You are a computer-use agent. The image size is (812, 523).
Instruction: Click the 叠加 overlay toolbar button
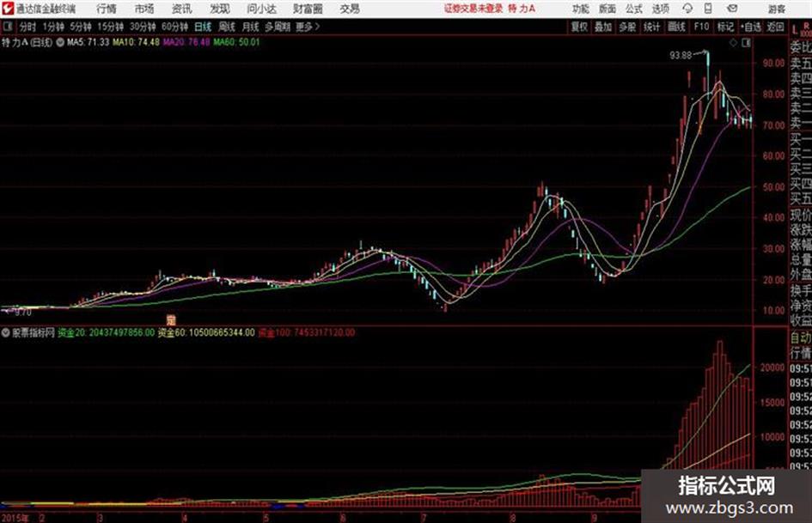[603, 27]
